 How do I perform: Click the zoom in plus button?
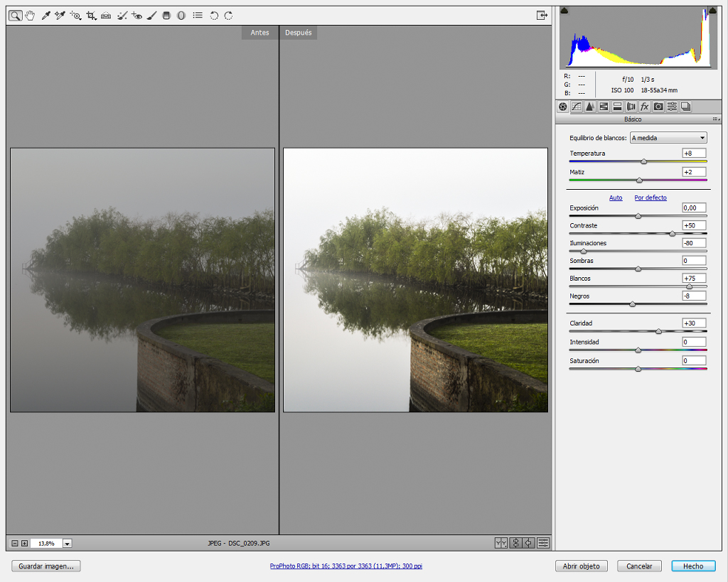(25, 544)
